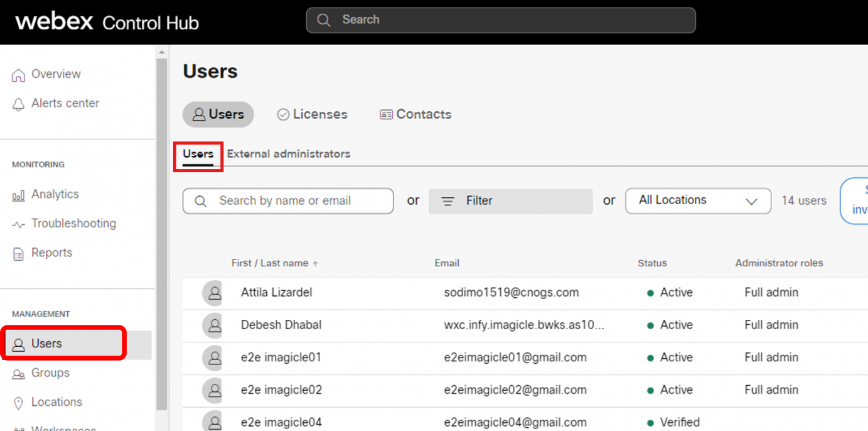Open the Debesh Dhabal user row
This screenshot has height=431, width=868.
pos(281,325)
